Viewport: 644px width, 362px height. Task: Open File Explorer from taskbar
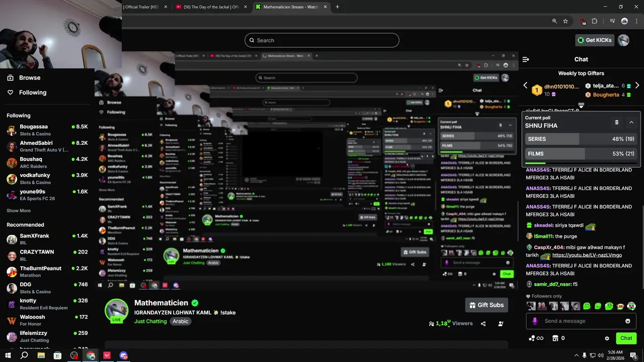click(x=41, y=355)
